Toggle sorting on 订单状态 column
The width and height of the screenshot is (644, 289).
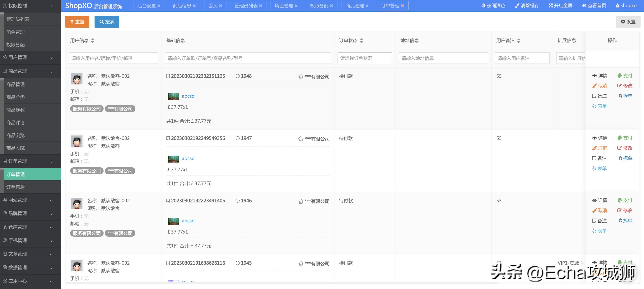click(x=362, y=40)
